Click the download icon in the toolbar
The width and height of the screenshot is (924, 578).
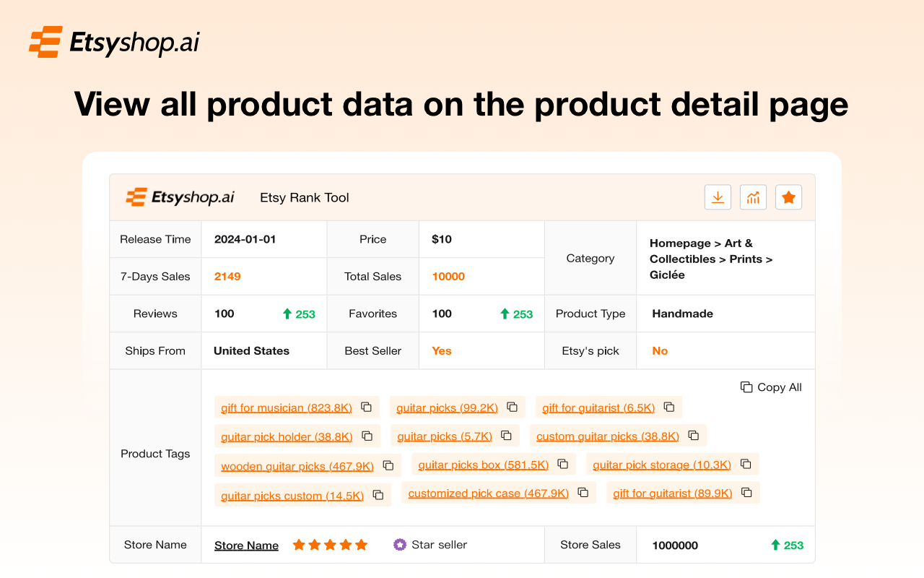(x=718, y=197)
